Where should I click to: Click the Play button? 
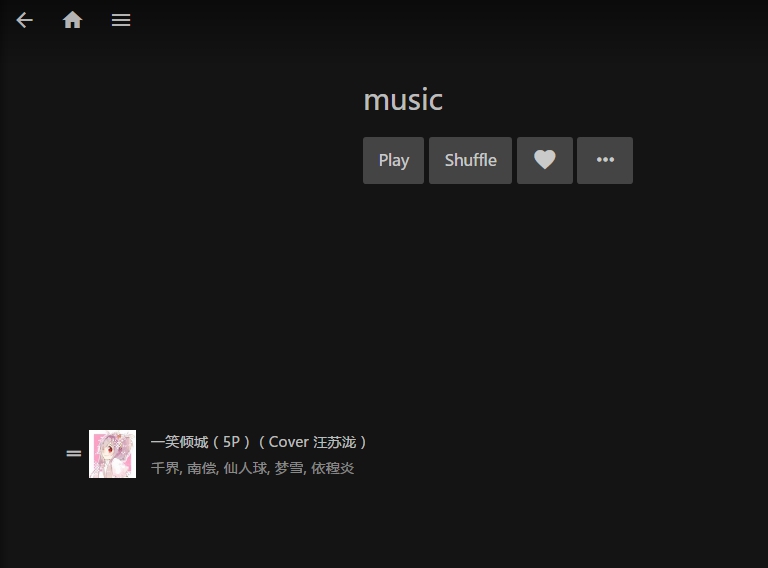[393, 160]
